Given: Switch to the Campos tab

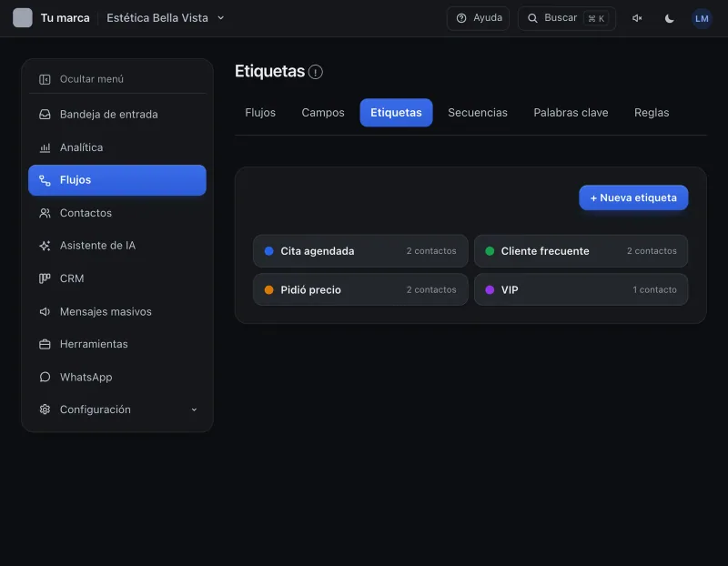Looking at the screenshot, I should pyautogui.click(x=323, y=113).
